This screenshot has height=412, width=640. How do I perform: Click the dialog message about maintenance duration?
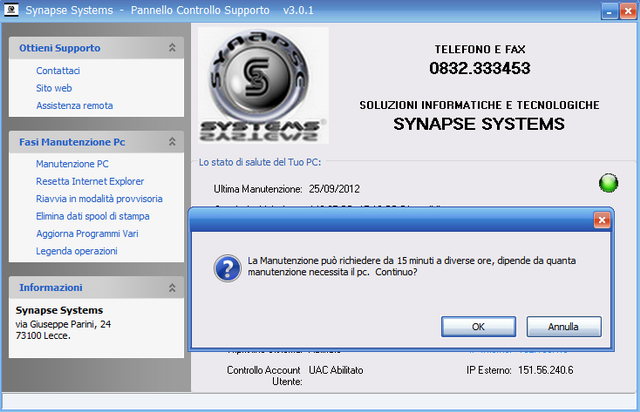[x=411, y=266]
